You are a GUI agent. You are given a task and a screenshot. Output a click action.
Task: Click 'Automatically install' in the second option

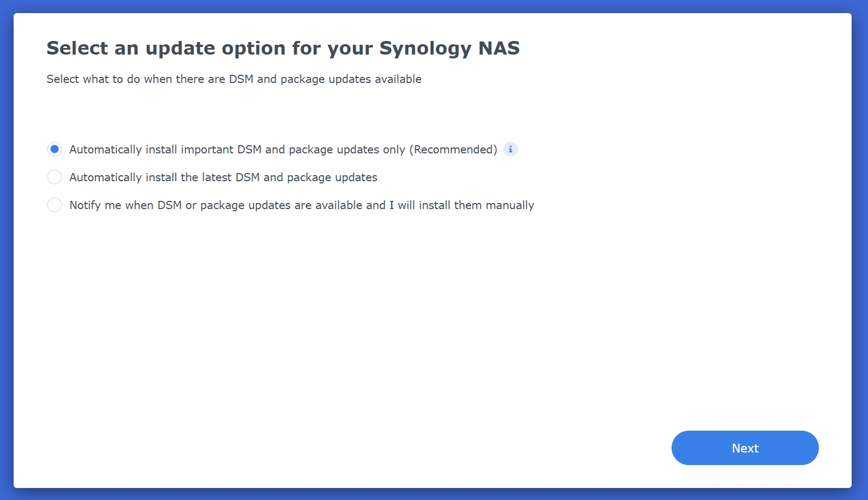click(x=123, y=177)
